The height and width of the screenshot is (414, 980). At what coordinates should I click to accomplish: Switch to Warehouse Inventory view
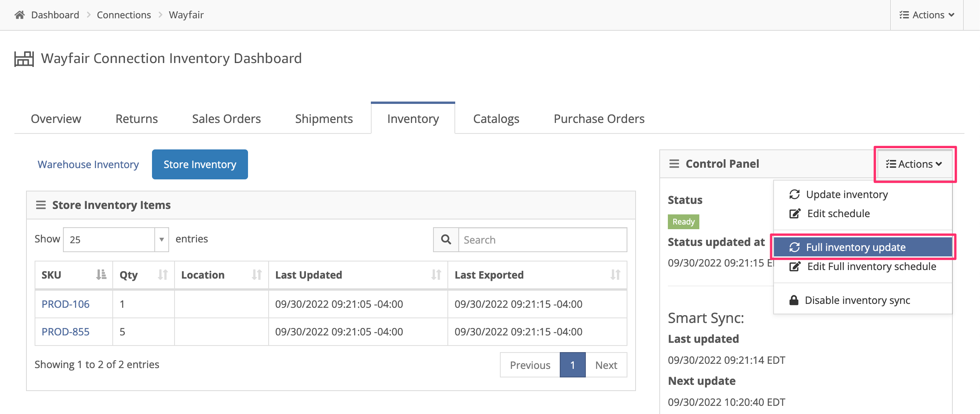pos(88,165)
